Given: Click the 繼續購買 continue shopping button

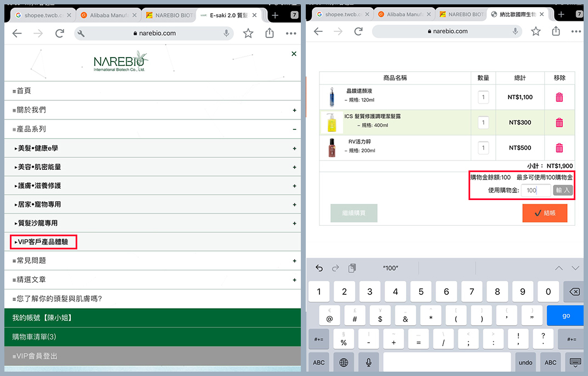Looking at the screenshot, I should click(x=353, y=213).
